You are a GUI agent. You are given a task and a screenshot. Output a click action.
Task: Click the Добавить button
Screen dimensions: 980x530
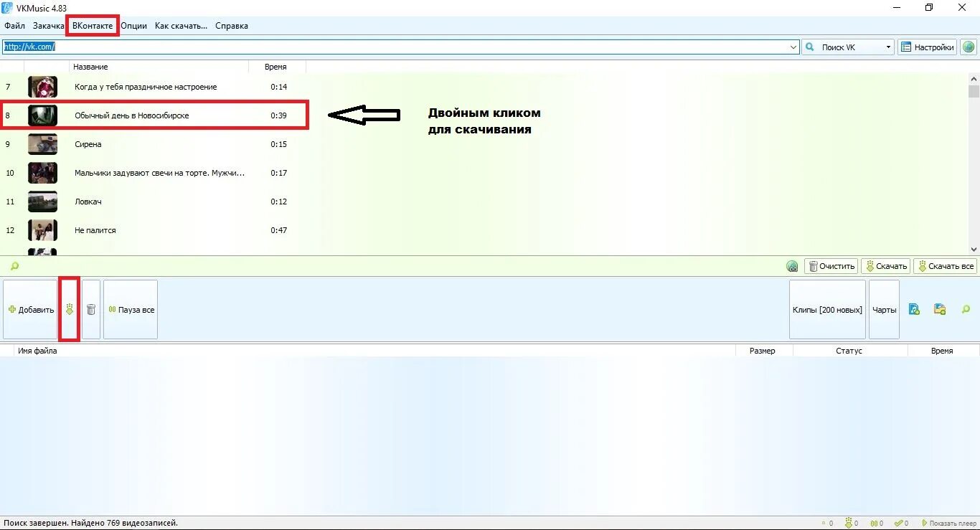(x=30, y=310)
